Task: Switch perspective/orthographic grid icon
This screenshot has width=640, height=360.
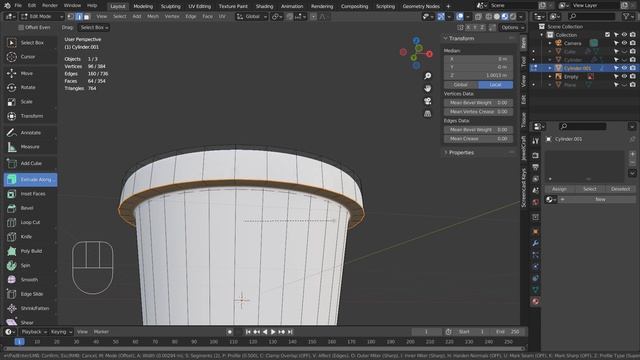Action: pos(427,113)
